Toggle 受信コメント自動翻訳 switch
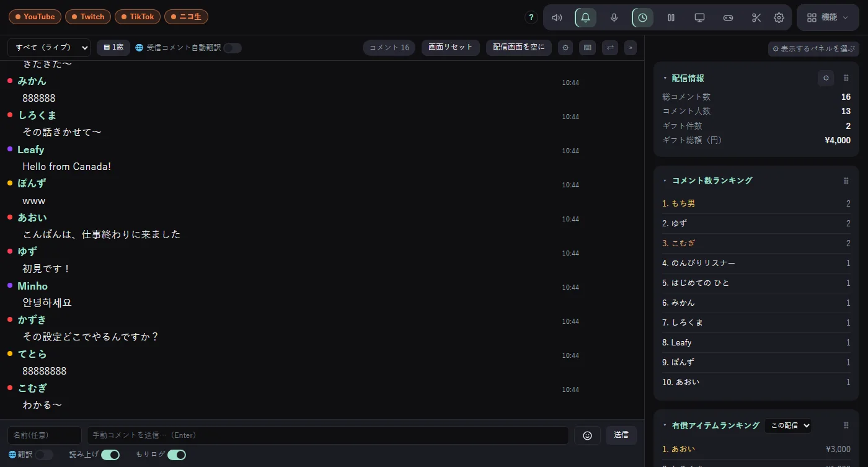868x467 pixels. pyautogui.click(x=232, y=48)
